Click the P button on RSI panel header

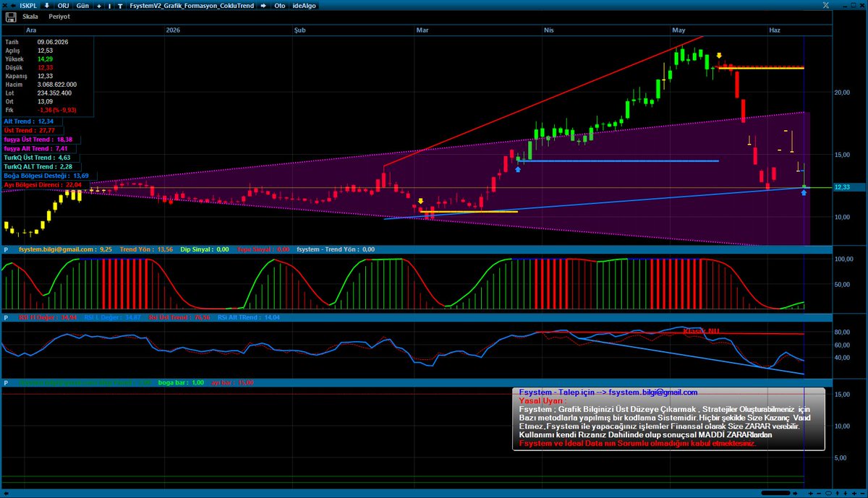click(6, 317)
